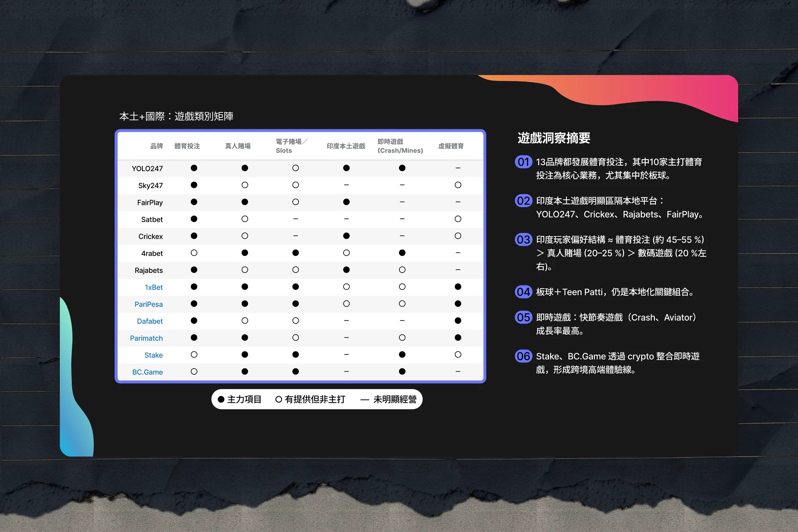Click the 電子賭場／Slots column header
The height and width of the screenshot is (532, 798).
(292, 146)
